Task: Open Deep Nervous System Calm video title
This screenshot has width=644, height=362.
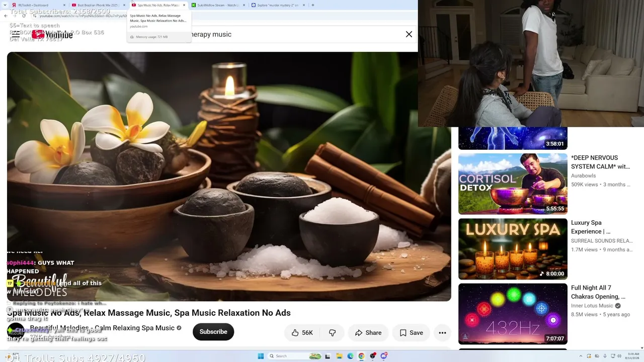Action: (600, 162)
